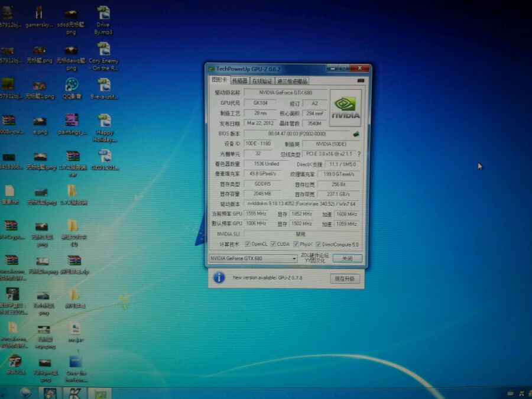Open the GPU-Z screenshot camera icon

361,81
